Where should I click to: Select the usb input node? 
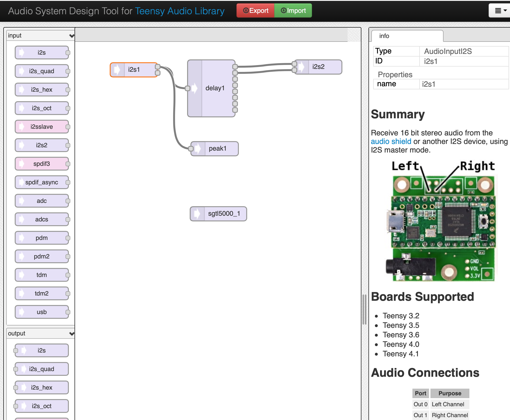pos(42,312)
